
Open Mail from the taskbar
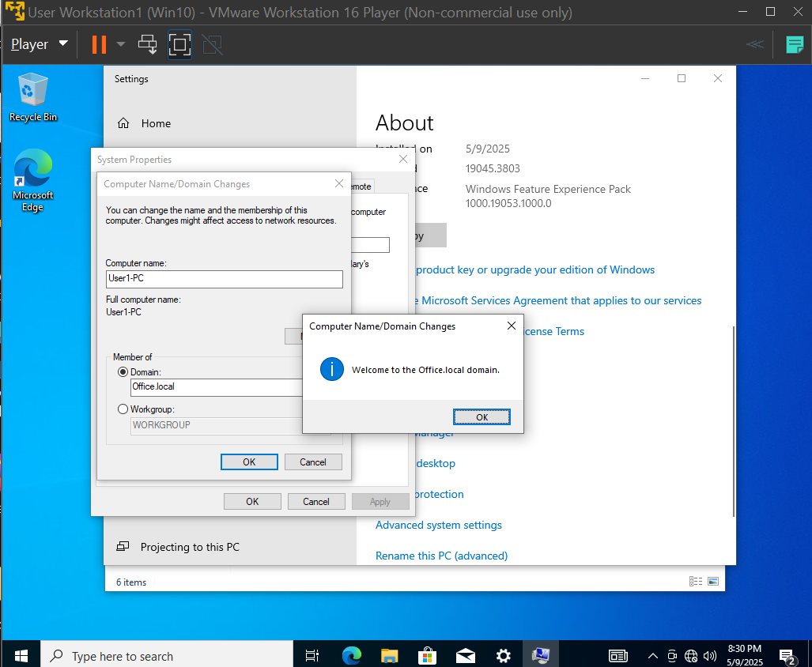click(x=465, y=656)
